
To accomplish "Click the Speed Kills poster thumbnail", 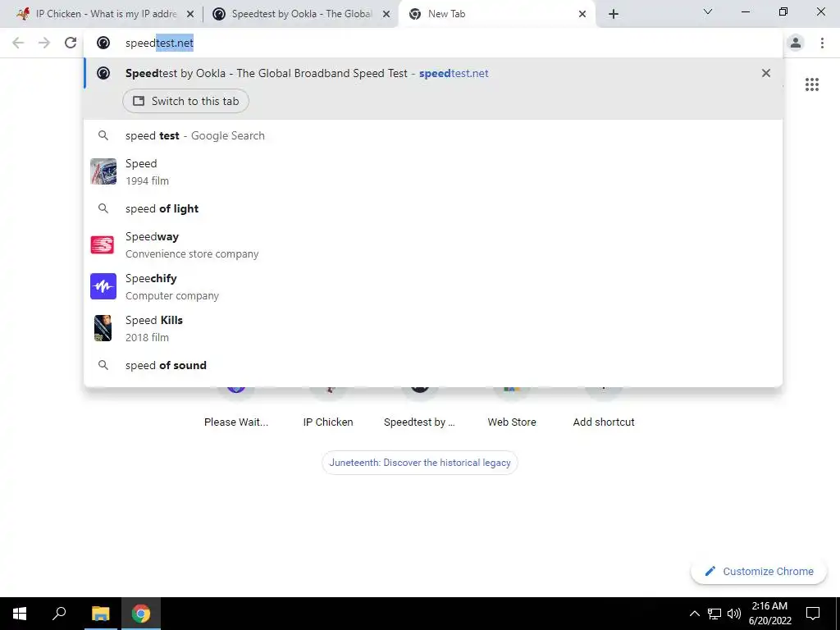I will (103, 328).
